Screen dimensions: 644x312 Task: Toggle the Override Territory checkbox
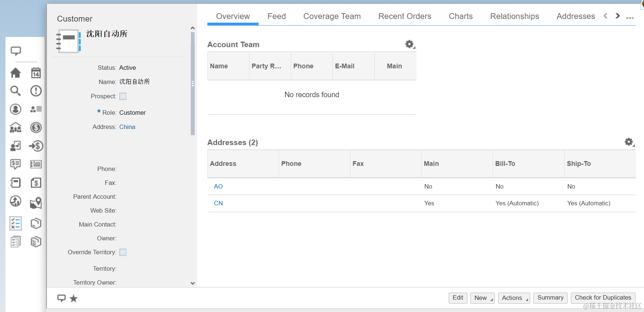pyautogui.click(x=123, y=252)
